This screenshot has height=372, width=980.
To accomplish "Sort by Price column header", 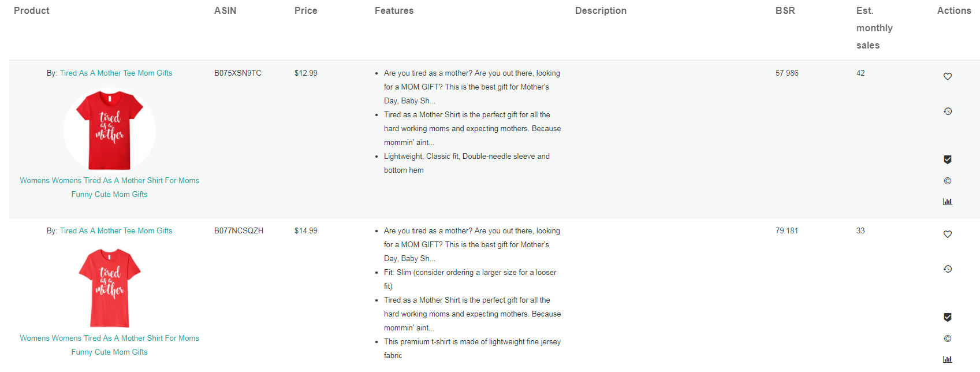I will 305,10.
